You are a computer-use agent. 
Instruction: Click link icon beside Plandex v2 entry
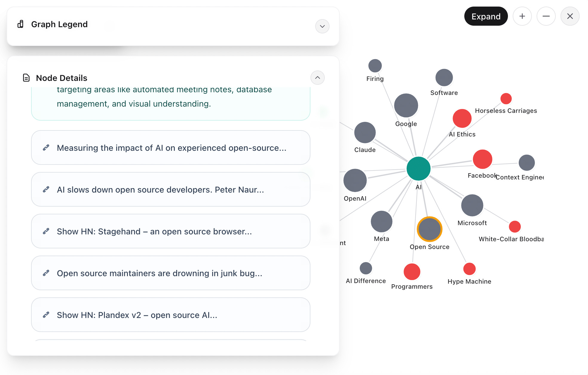(x=46, y=315)
